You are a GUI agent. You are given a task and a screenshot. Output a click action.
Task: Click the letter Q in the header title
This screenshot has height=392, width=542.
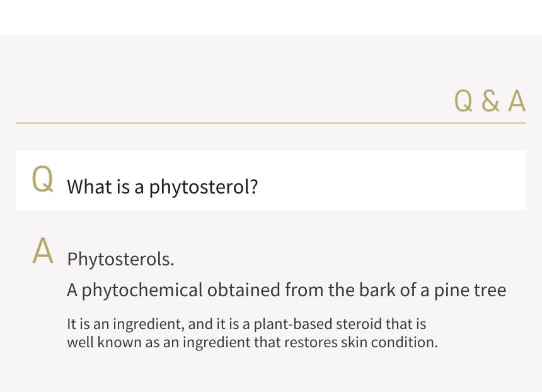coord(463,101)
